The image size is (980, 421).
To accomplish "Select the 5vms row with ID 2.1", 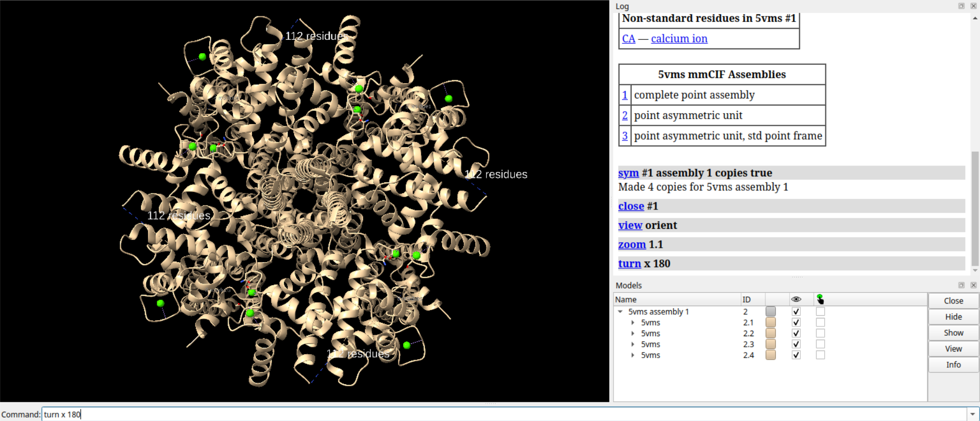I will click(x=650, y=322).
